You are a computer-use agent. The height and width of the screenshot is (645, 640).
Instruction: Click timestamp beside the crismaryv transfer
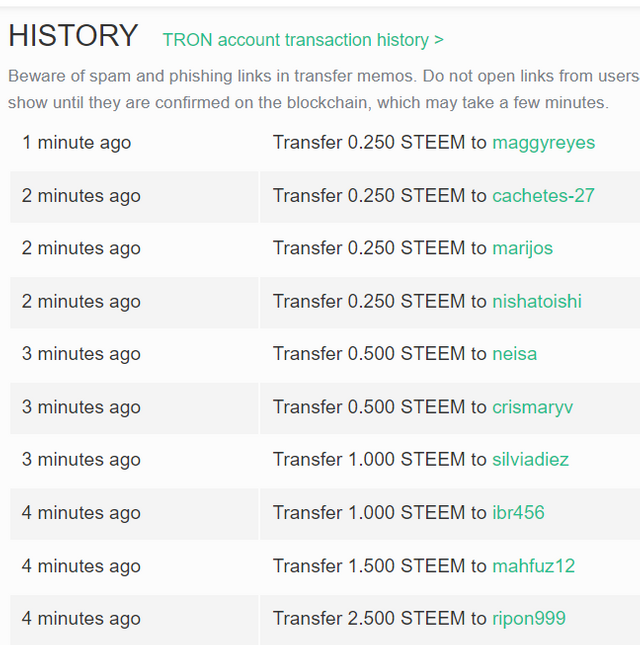pos(81,407)
